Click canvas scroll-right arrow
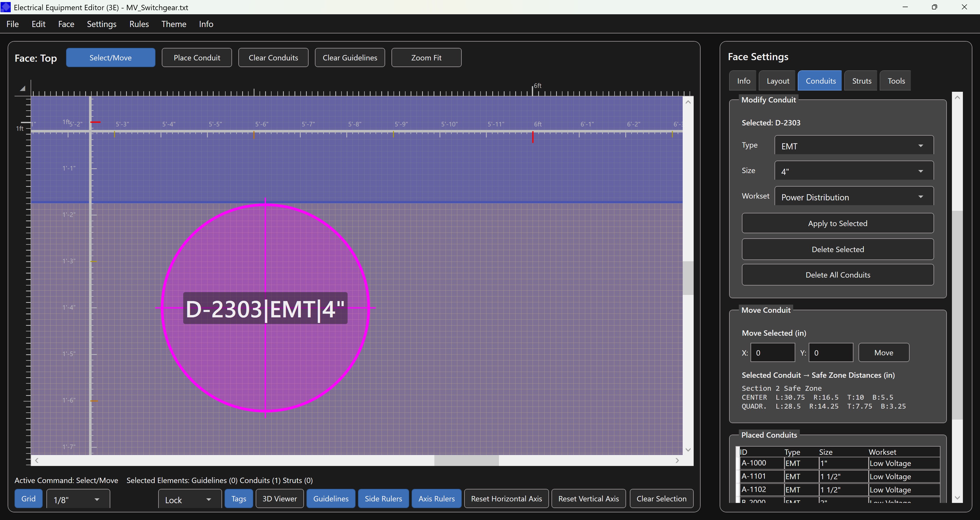Viewport: 980px width, 520px height. [677, 460]
